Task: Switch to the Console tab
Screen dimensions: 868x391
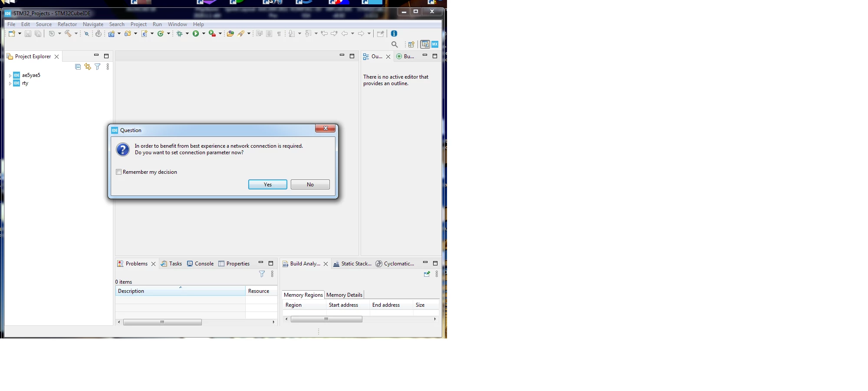Action: [x=201, y=264]
